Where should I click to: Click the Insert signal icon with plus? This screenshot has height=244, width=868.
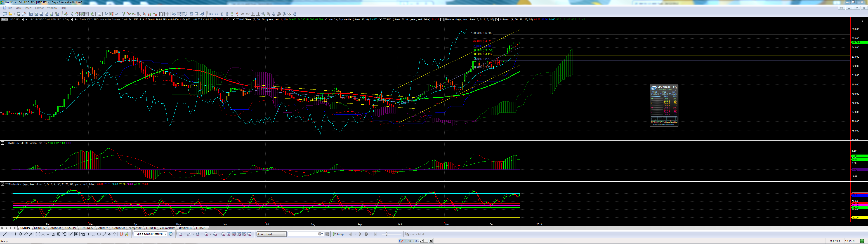coord(77,14)
